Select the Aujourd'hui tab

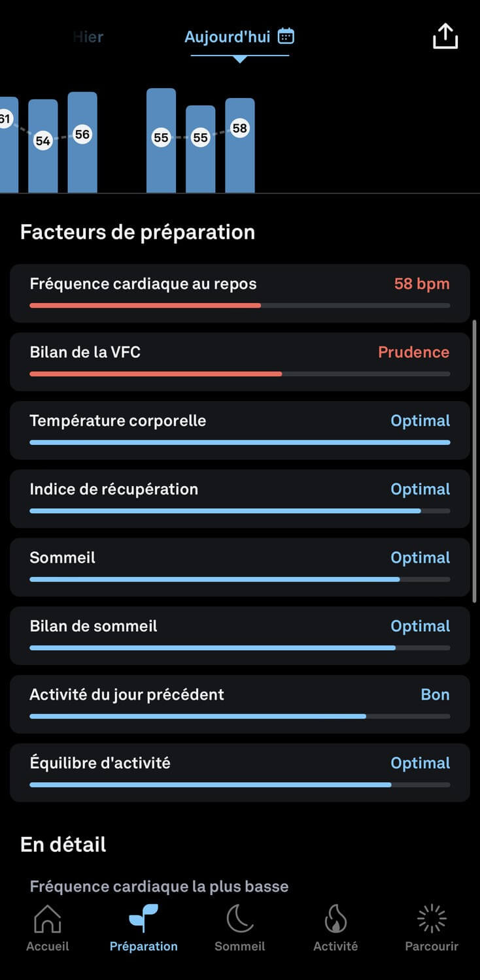[x=227, y=37]
